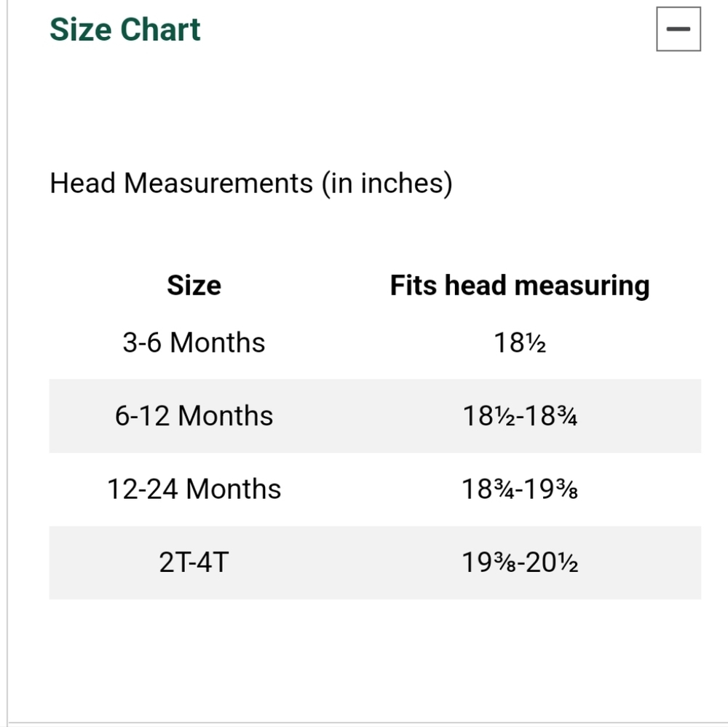The height and width of the screenshot is (727, 728).
Task: Select the 12-24 Months size cell
Action: tap(194, 489)
